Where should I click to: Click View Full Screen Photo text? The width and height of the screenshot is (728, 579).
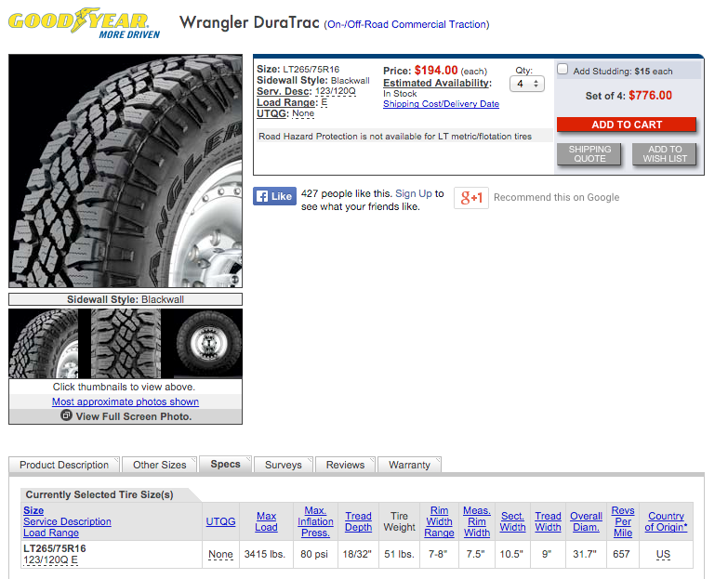[x=134, y=416]
